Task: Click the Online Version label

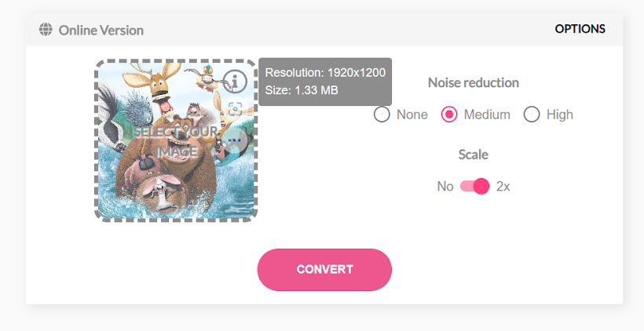Action: 101,31
